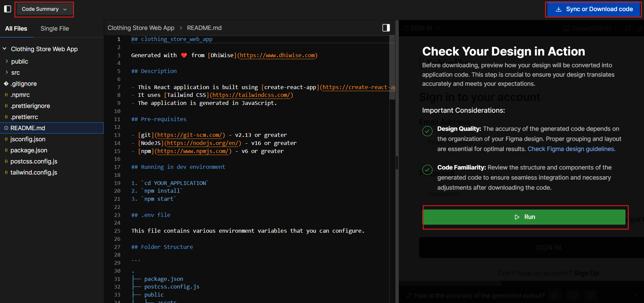Open Check Figma design guidelines link
This screenshot has height=303, width=644.
pyautogui.click(x=571, y=149)
